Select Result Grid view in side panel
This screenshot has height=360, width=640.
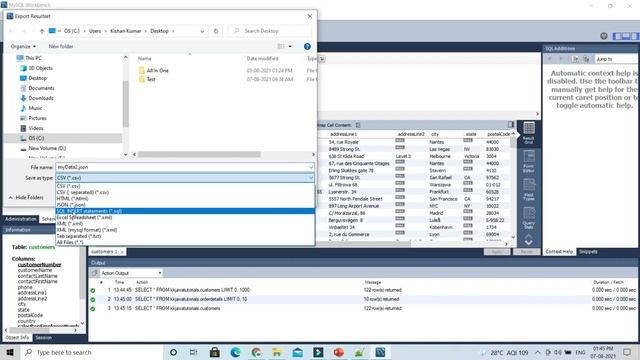[x=529, y=133]
